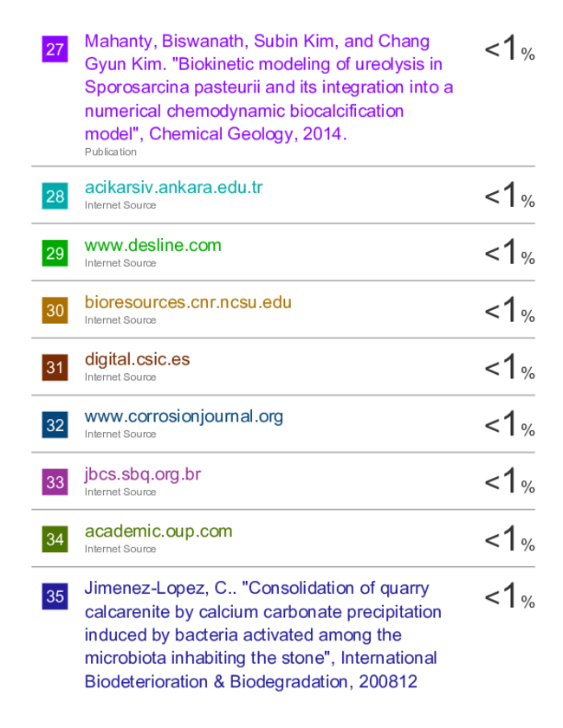The image size is (563, 728).
Task: Open the Jimenez-Lopez quarry calcarenite publication entry
Action: point(262,635)
